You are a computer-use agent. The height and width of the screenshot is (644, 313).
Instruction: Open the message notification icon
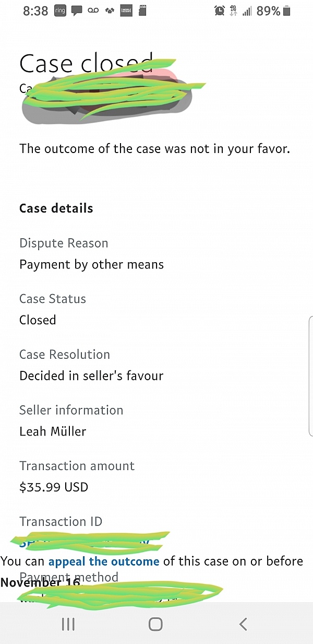(77, 11)
